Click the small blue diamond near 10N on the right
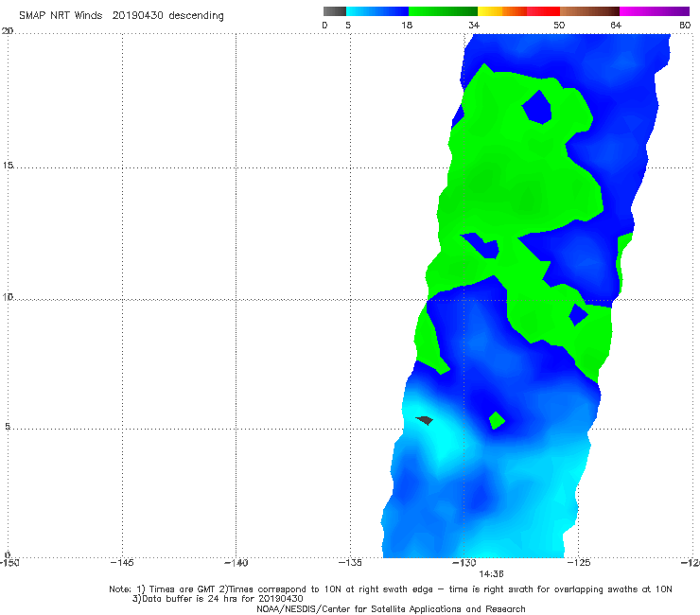Image resolution: width=700 pixels, height=615 pixels. pyautogui.click(x=578, y=314)
